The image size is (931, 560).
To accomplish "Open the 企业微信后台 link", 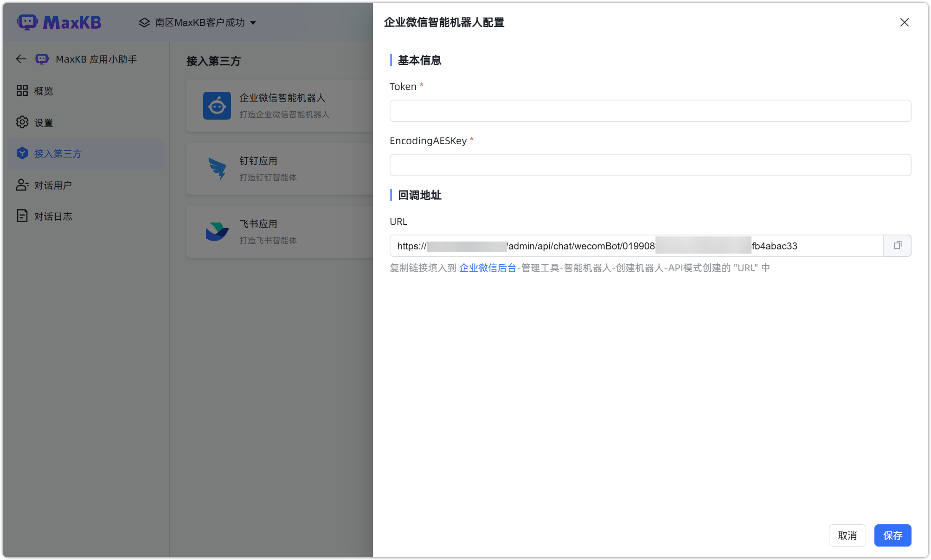I will point(488,267).
